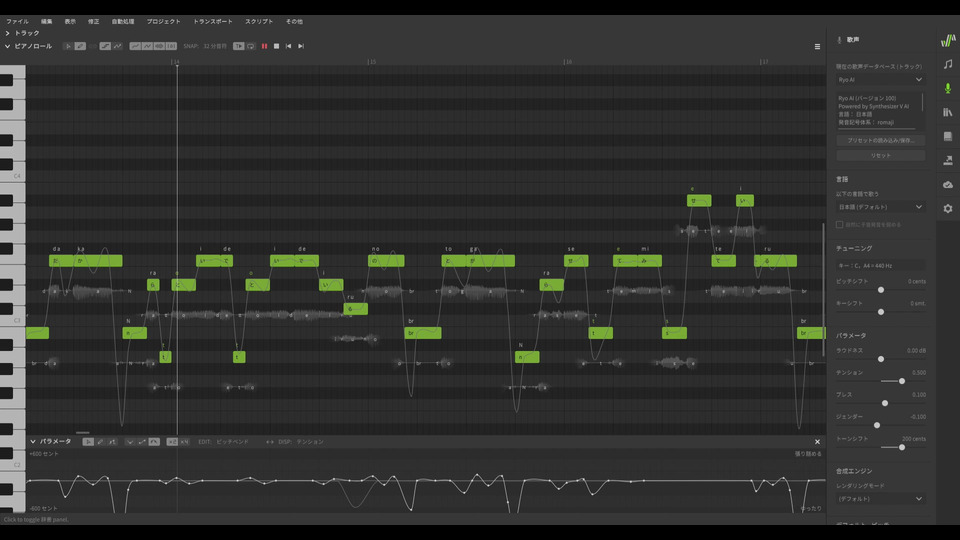Swap EDIT and DISP parameters arrow icon
This screenshot has width=960, height=540.
pyautogui.click(x=269, y=441)
